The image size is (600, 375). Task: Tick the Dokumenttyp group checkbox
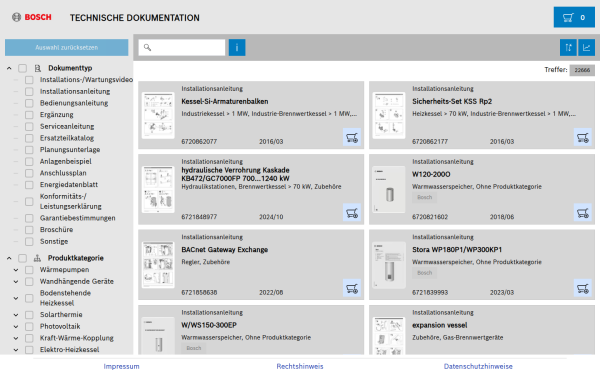tap(23, 68)
